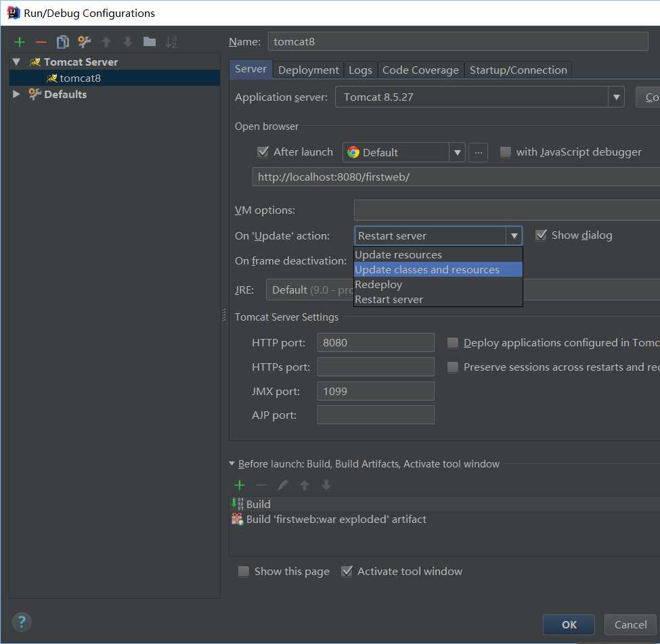Enable Deploy applications configured in Tomcat
Viewport: 660px width, 644px height.
pyautogui.click(x=452, y=342)
